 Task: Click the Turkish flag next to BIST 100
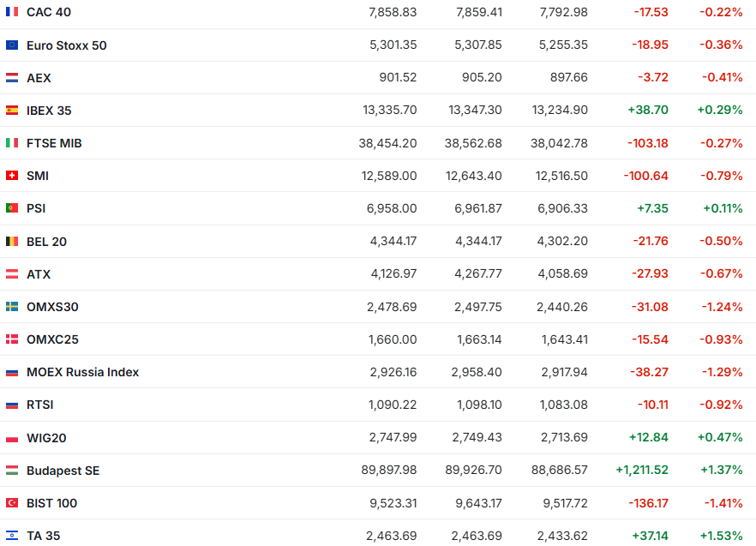click(x=12, y=503)
